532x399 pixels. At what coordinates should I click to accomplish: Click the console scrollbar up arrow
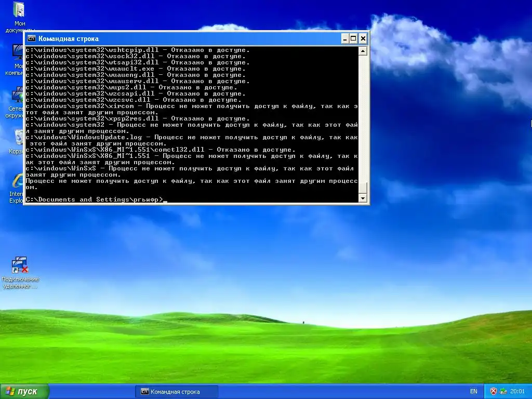tap(363, 51)
